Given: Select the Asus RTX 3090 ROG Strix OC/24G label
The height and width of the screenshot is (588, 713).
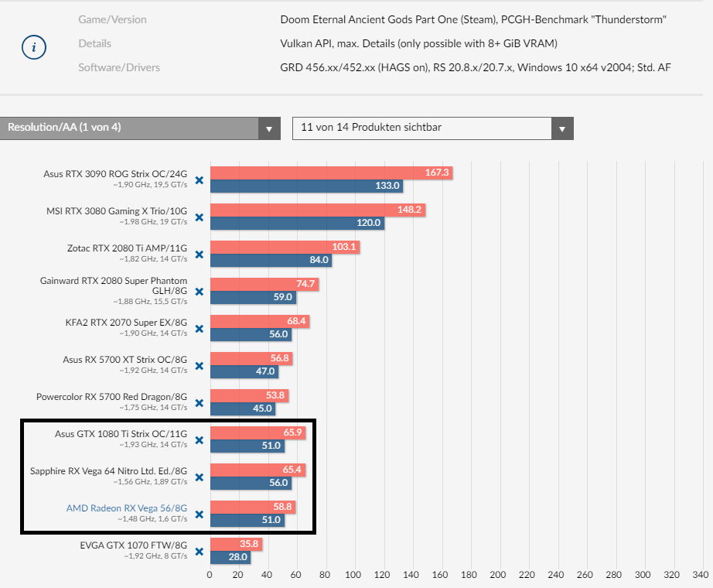Looking at the screenshot, I should 115,173.
